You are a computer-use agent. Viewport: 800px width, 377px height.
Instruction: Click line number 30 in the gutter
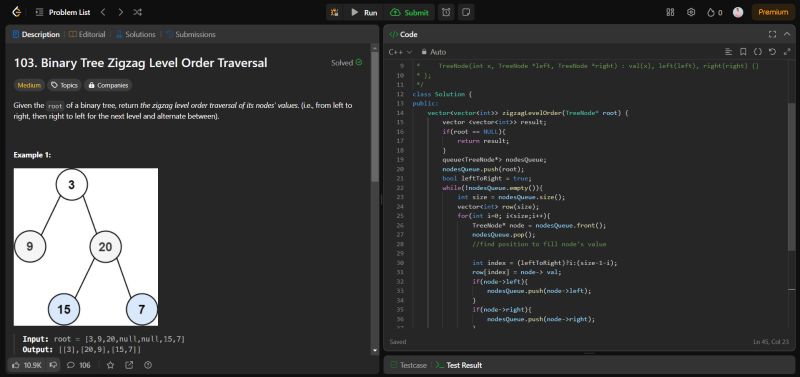click(400, 263)
